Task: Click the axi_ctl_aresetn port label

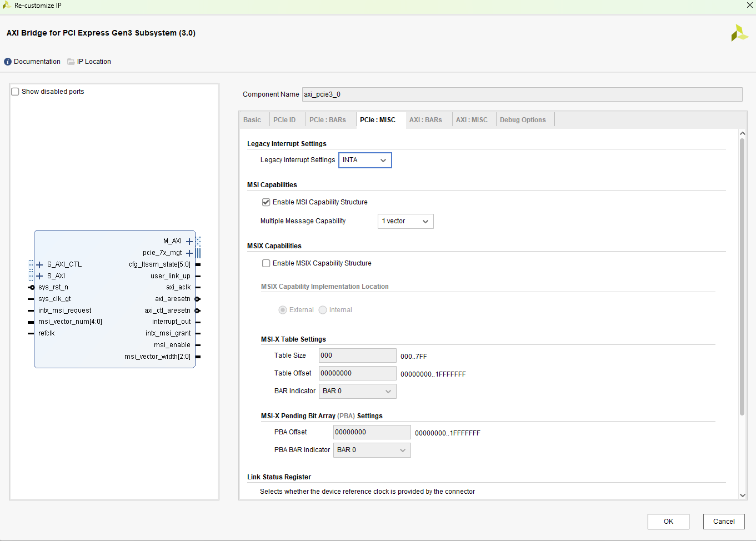Action: (167, 310)
